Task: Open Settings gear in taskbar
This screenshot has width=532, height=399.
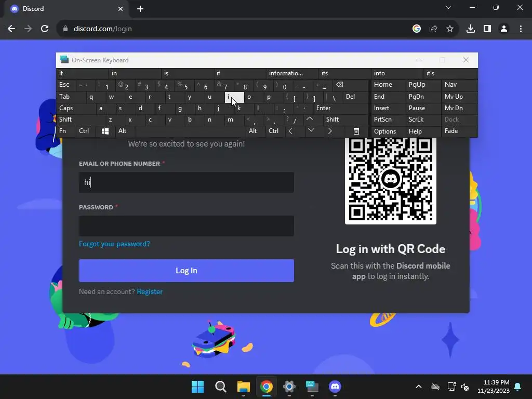Action: (x=289, y=387)
